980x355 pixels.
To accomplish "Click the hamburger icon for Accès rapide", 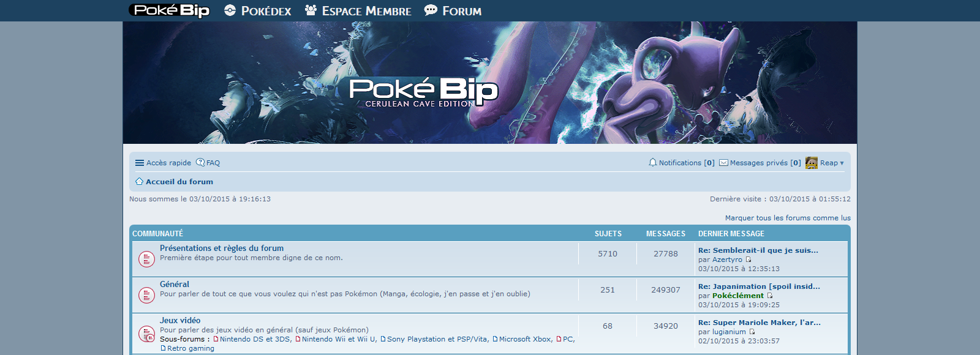I will pos(140,163).
